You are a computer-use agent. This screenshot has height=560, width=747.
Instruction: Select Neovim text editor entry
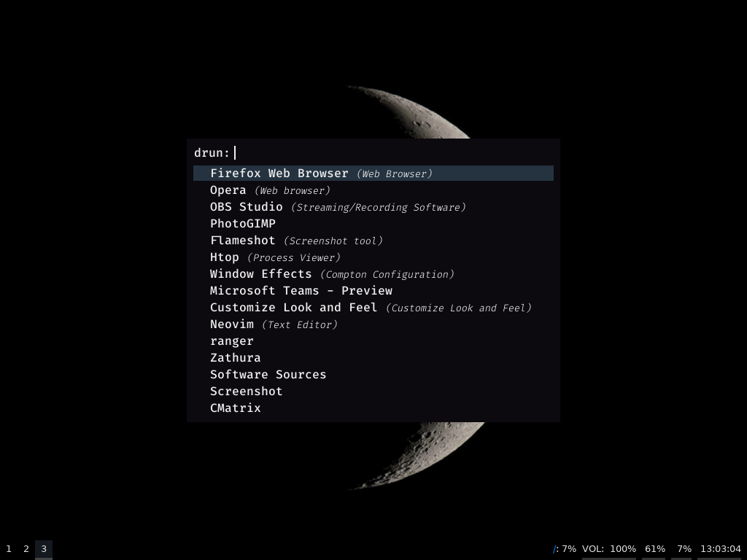[x=373, y=324]
